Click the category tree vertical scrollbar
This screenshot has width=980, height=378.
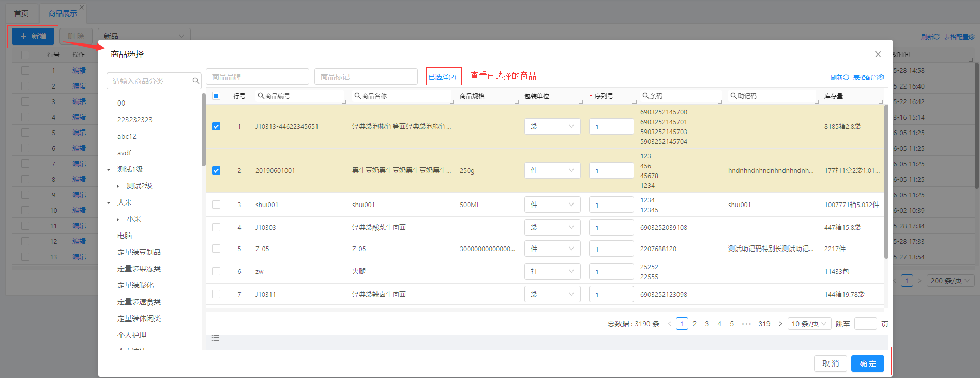click(x=203, y=129)
